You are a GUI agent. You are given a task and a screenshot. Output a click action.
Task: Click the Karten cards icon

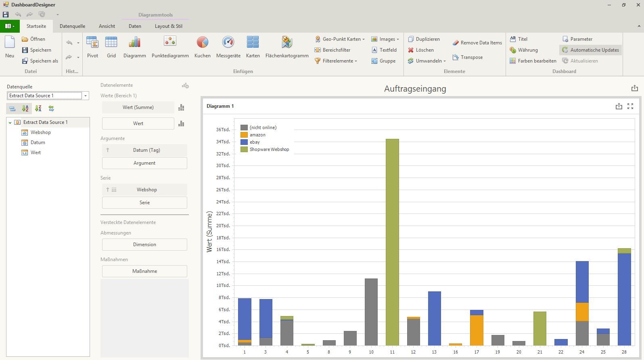click(253, 46)
